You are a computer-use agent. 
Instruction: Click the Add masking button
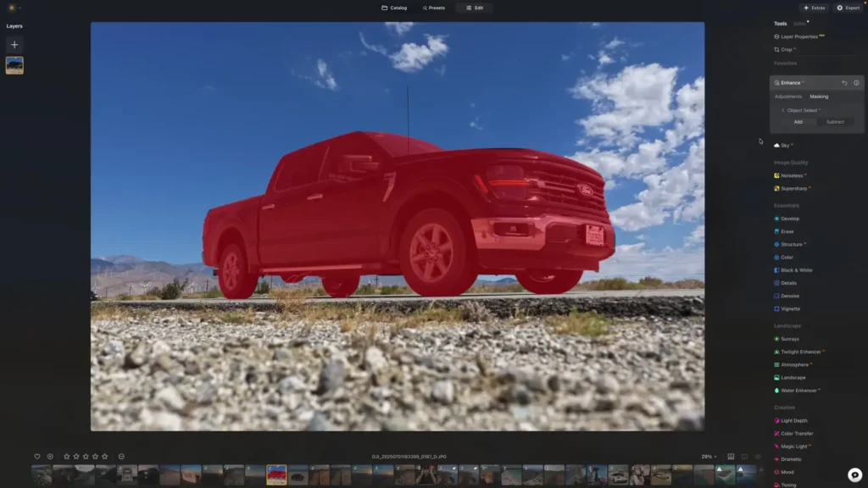[x=797, y=121]
